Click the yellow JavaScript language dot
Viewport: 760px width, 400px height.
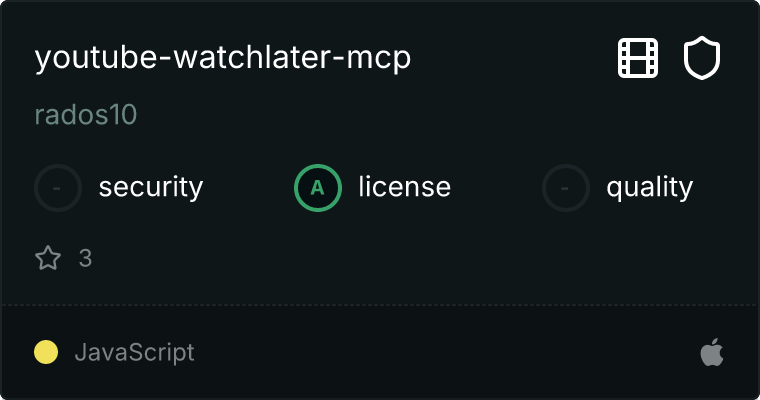46,352
